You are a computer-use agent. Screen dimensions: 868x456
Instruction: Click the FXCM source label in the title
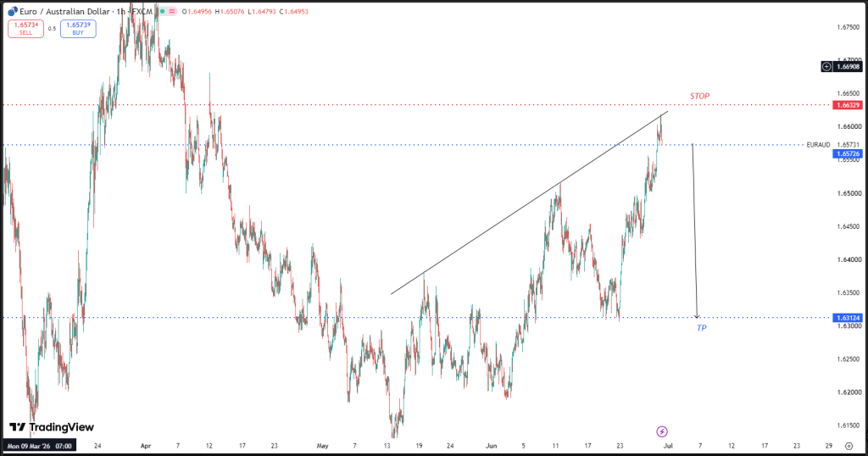click(x=142, y=12)
